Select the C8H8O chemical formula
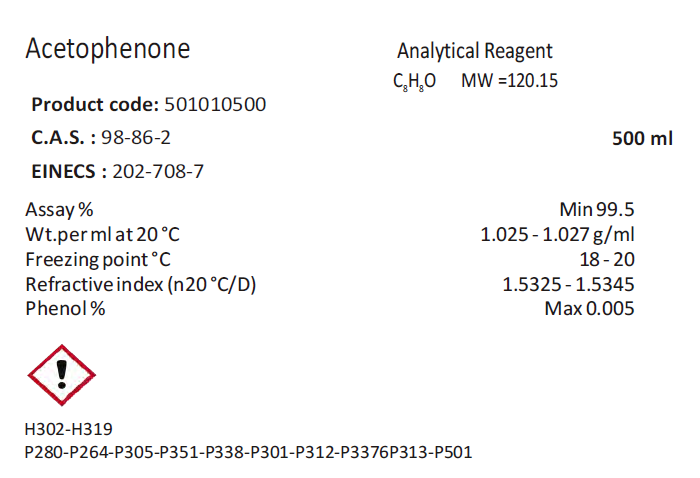Screen dimensions: 700x478 pos(414,81)
